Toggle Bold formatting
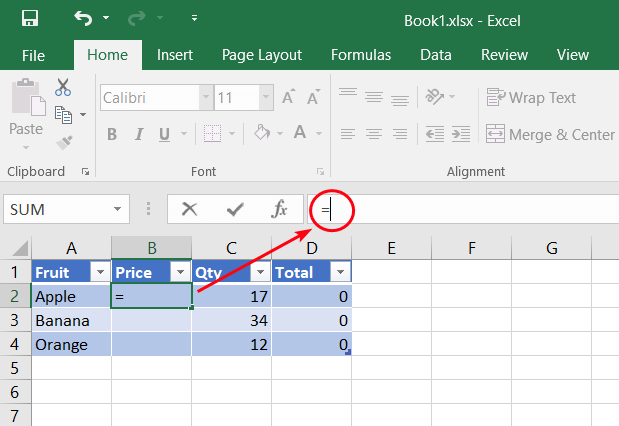The width and height of the screenshot is (619, 426). 112,134
